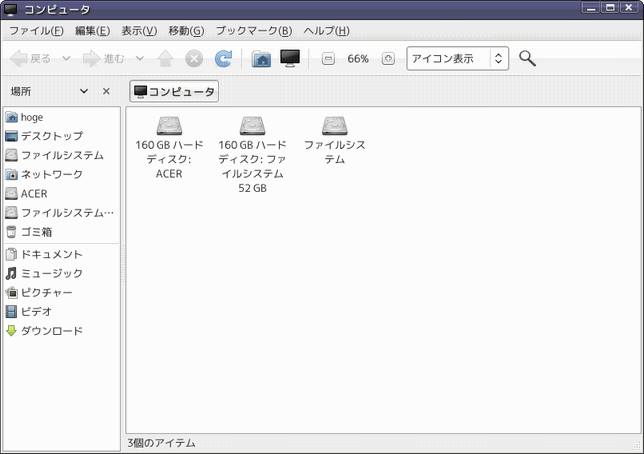Select the ACER volume in the sidebar
This screenshot has height=454, width=644.
(x=62, y=194)
